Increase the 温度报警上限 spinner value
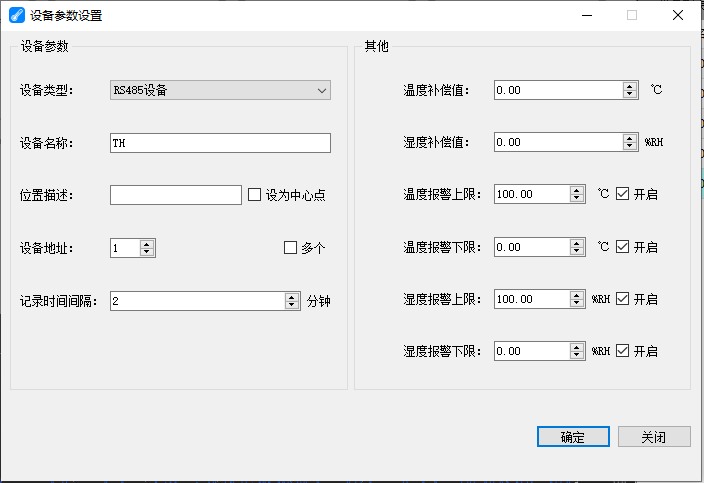This screenshot has width=704, height=483. tap(577, 190)
